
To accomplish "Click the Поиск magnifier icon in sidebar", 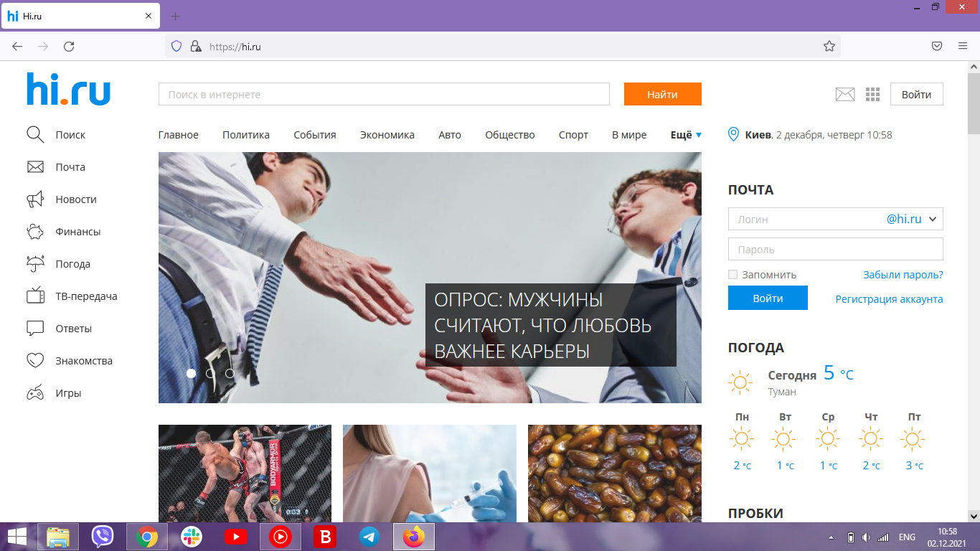I will (x=35, y=135).
